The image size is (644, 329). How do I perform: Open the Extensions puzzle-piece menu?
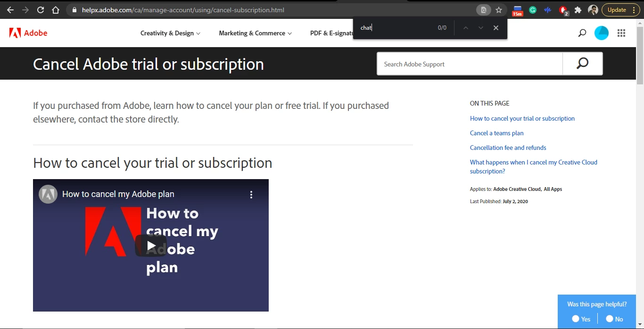[x=578, y=10]
